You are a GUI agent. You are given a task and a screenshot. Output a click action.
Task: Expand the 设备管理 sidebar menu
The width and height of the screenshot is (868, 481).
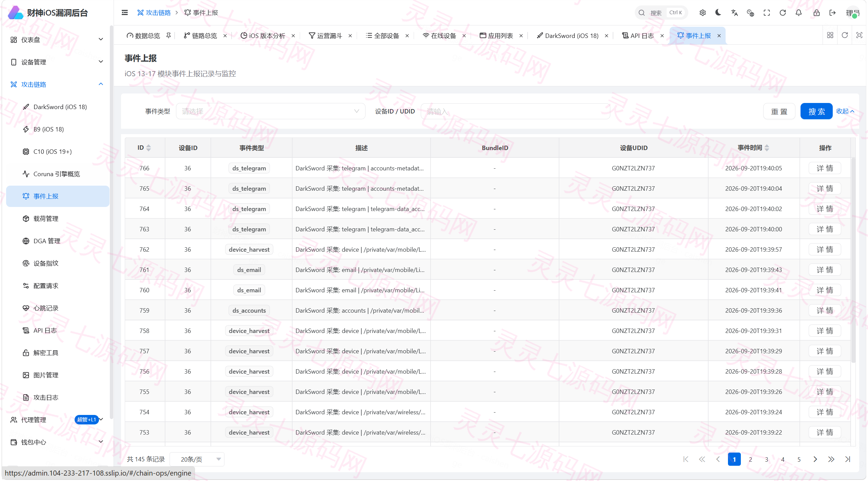tap(57, 62)
